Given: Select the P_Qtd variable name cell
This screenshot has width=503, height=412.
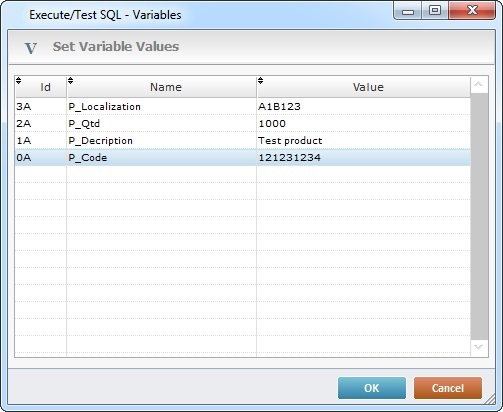Looking at the screenshot, I should coord(162,124).
